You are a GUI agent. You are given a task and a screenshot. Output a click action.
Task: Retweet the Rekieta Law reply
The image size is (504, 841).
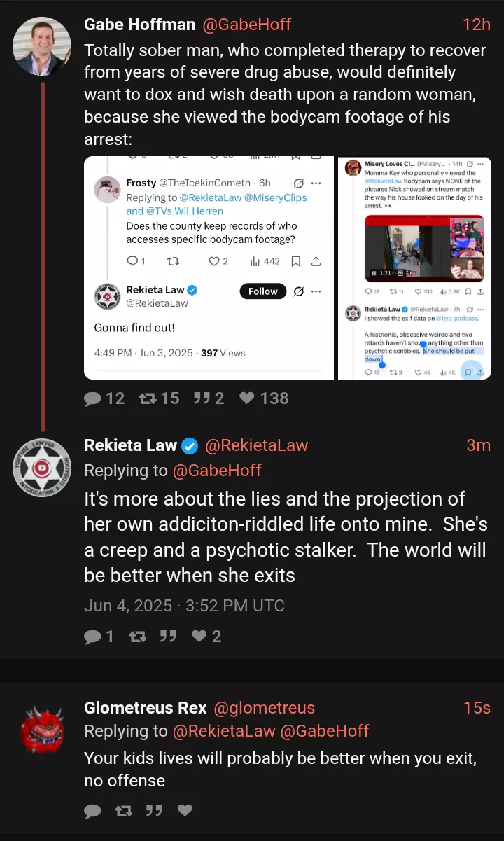[x=137, y=637]
